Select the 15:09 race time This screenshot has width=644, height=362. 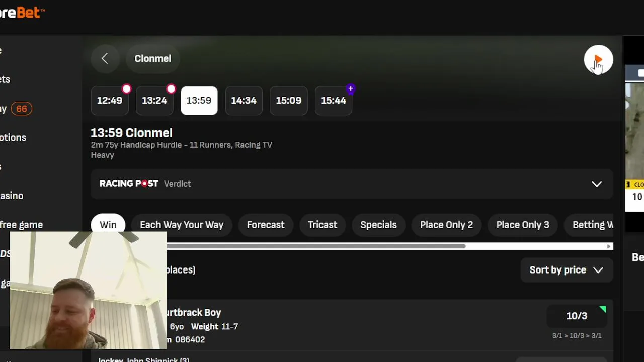[x=289, y=100]
